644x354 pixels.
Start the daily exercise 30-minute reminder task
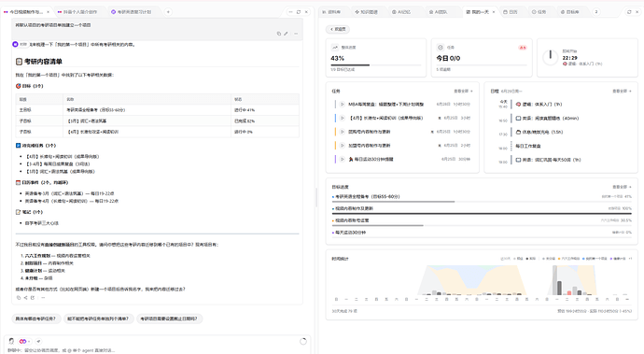(x=343, y=159)
